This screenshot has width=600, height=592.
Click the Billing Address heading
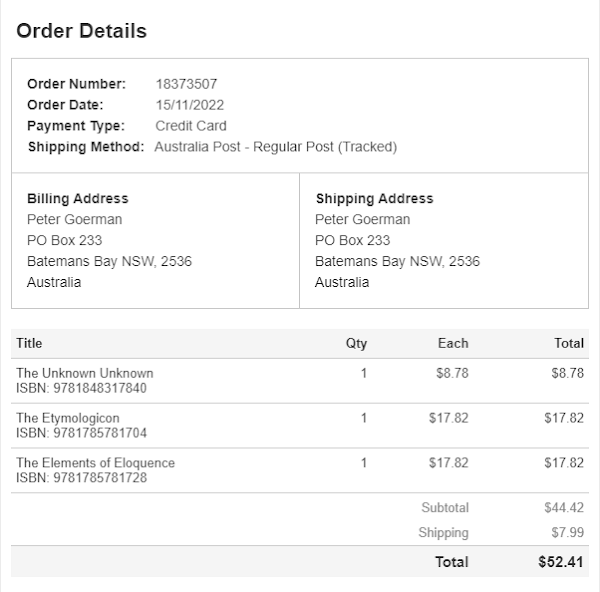coord(77,198)
